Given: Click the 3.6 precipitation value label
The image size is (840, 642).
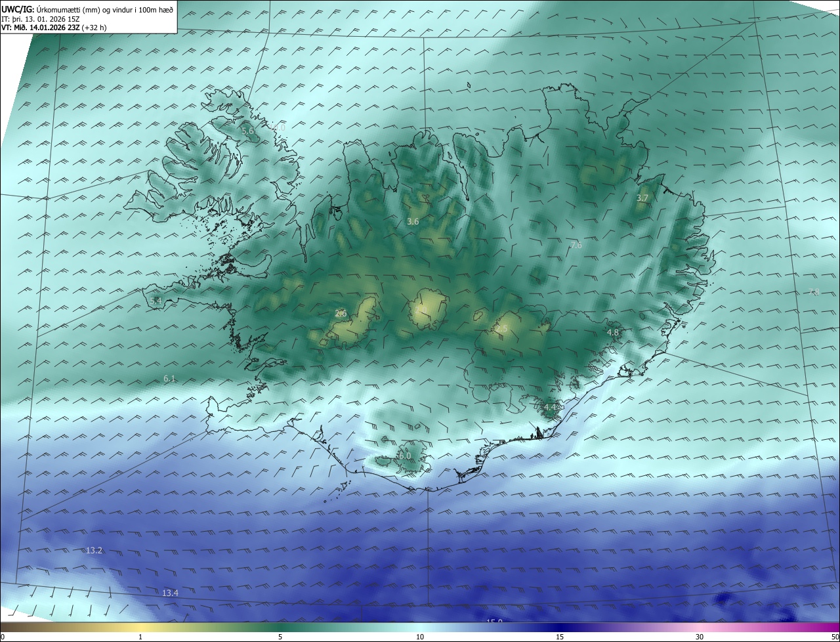Looking at the screenshot, I should [x=413, y=222].
